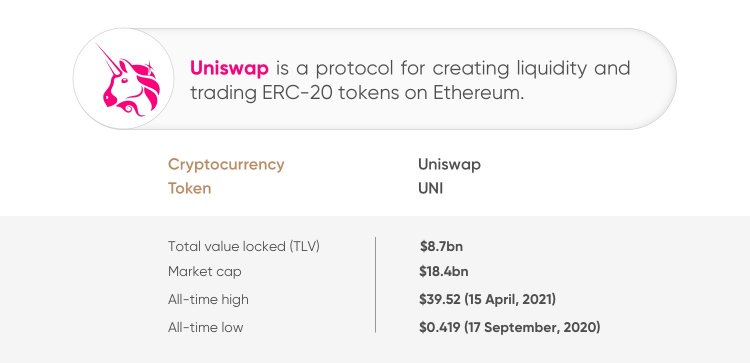This screenshot has width=750, height=363.
Task: Select the All-time low label
Action: tap(206, 328)
